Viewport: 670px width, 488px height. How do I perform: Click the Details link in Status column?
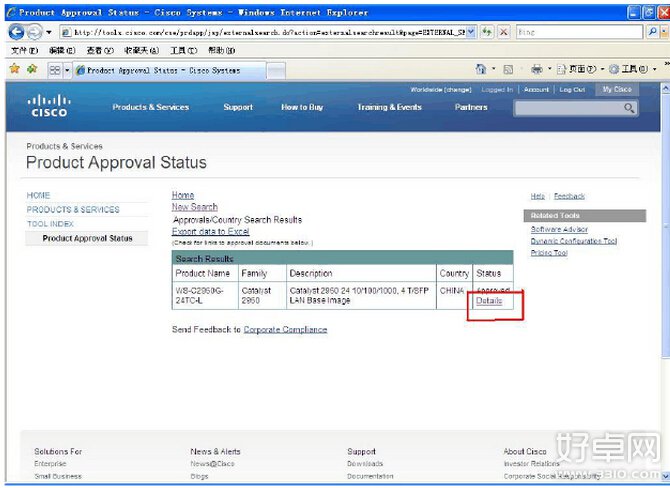pos(489,301)
